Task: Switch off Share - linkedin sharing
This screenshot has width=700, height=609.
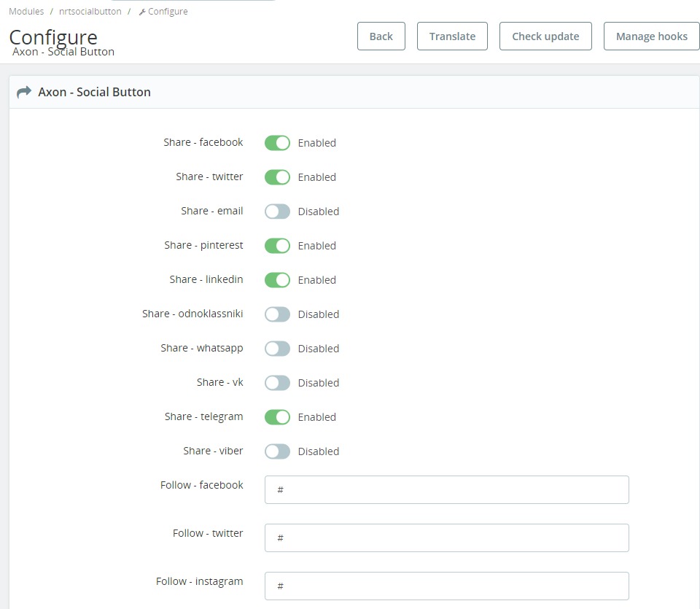Action: tap(277, 280)
